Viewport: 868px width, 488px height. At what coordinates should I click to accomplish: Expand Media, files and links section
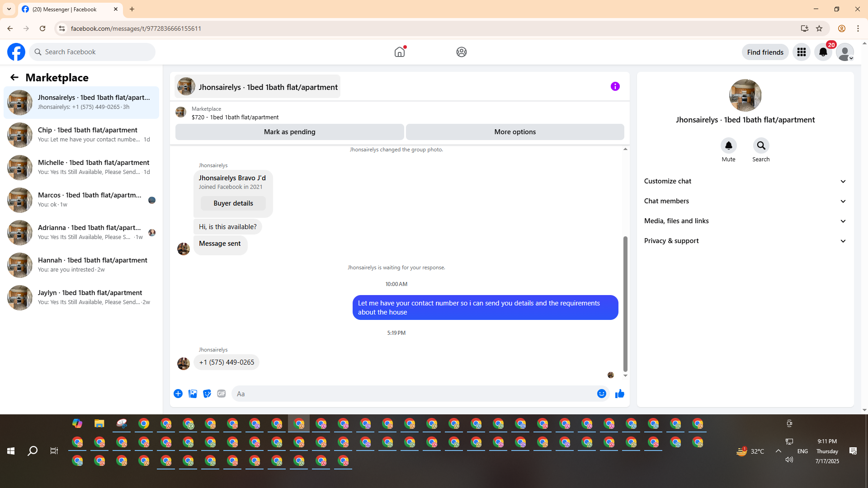pos(745,221)
